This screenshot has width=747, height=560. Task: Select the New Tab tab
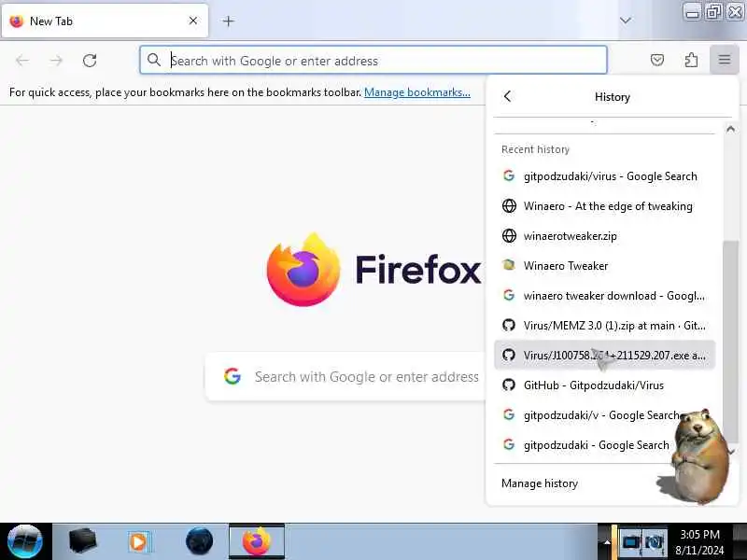[105, 21]
